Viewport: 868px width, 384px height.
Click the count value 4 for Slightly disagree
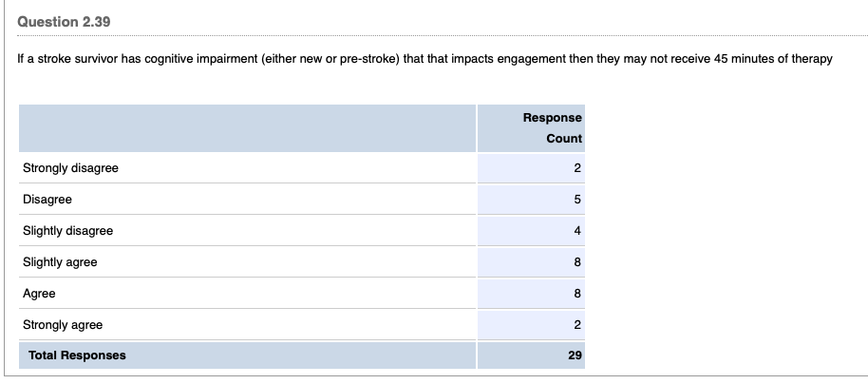[x=576, y=231]
